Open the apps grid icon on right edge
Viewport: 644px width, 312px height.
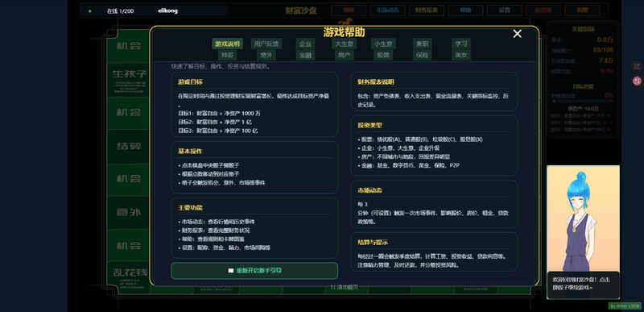click(637, 66)
